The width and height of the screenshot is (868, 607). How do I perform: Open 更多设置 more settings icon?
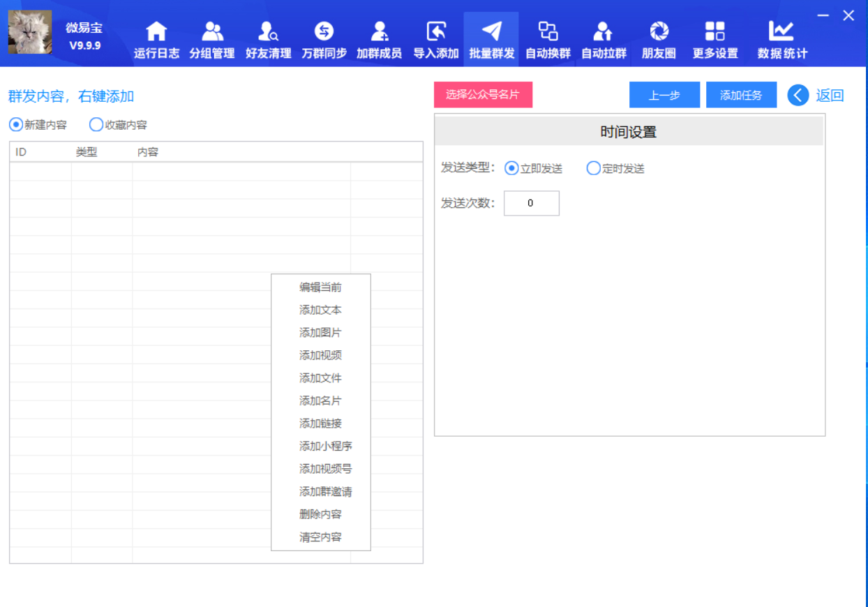point(714,32)
